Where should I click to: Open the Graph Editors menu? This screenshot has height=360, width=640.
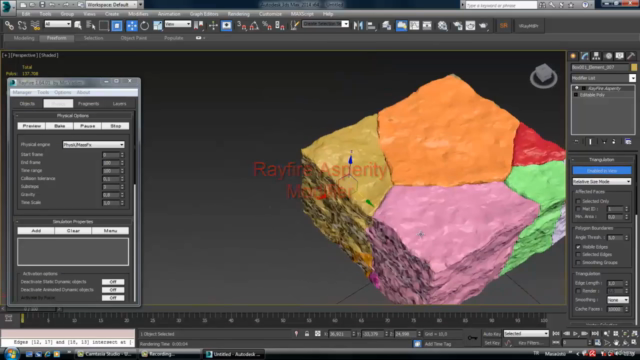204,14
